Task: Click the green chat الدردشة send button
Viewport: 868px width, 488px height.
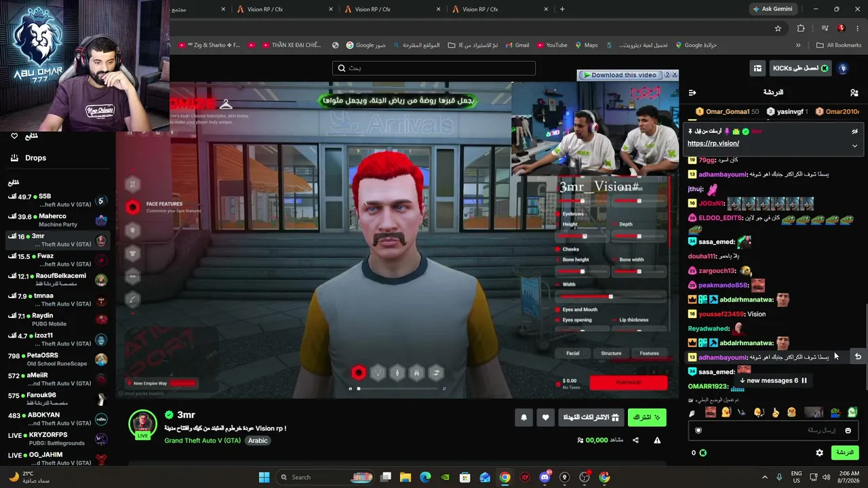Action: pyautogui.click(x=844, y=453)
